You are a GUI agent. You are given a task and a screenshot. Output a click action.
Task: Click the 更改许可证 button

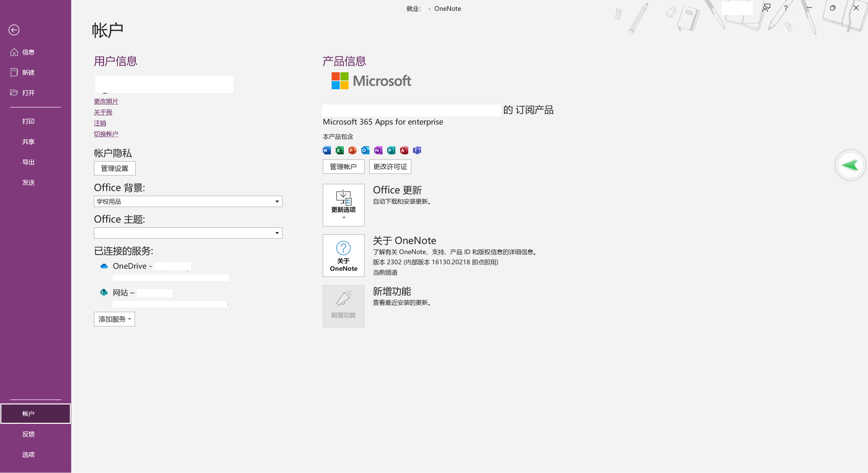[x=390, y=167]
